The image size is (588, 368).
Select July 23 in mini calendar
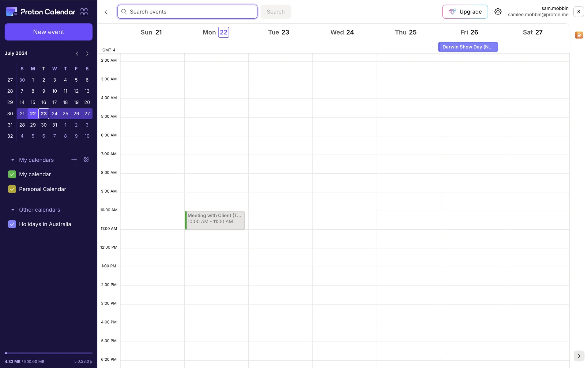coord(44,114)
